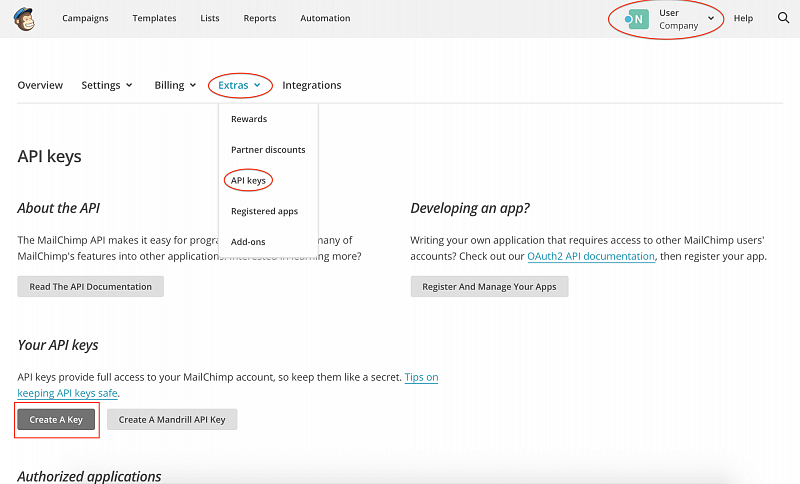Expand the User Company account dropdown
The height and width of the screenshot is (484, 800).
point(711,18)
